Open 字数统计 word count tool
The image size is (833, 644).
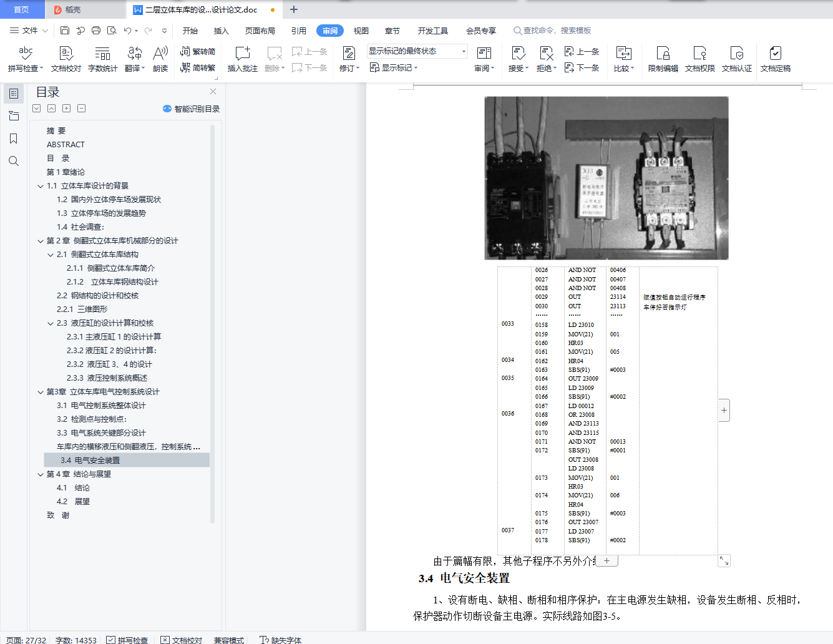103,59
